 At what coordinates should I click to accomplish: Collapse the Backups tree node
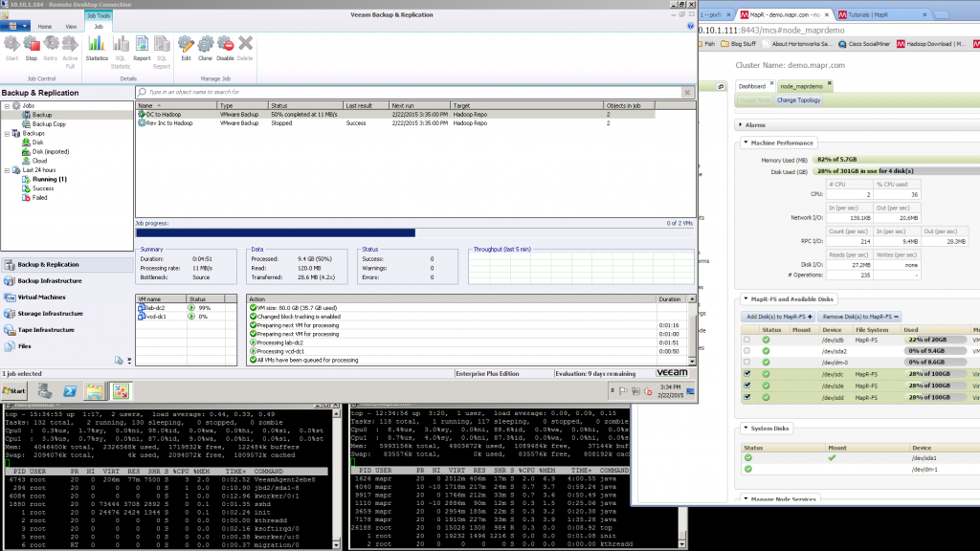7,134
